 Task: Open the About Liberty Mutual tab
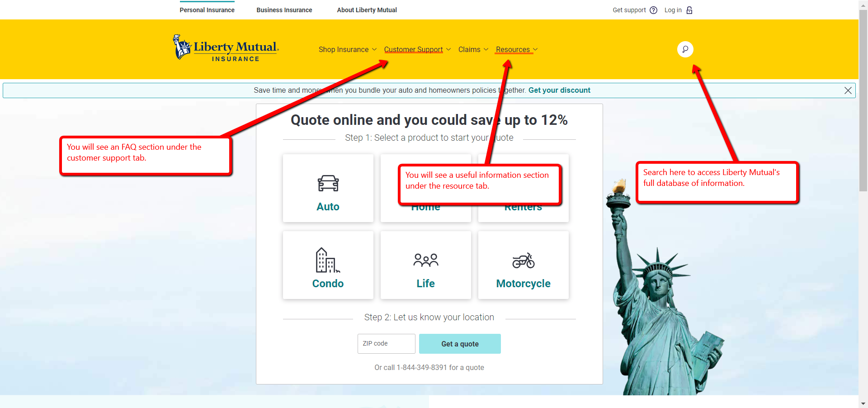point(367,10)
